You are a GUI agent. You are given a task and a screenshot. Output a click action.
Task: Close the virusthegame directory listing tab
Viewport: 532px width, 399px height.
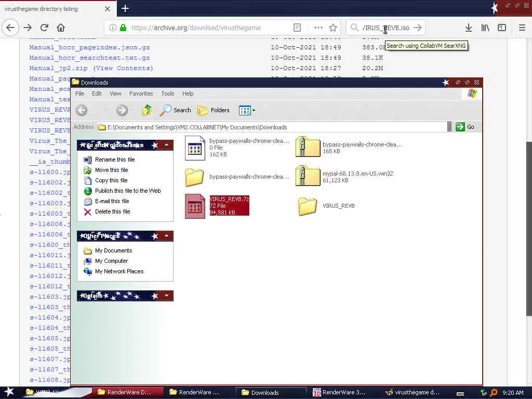107,9
